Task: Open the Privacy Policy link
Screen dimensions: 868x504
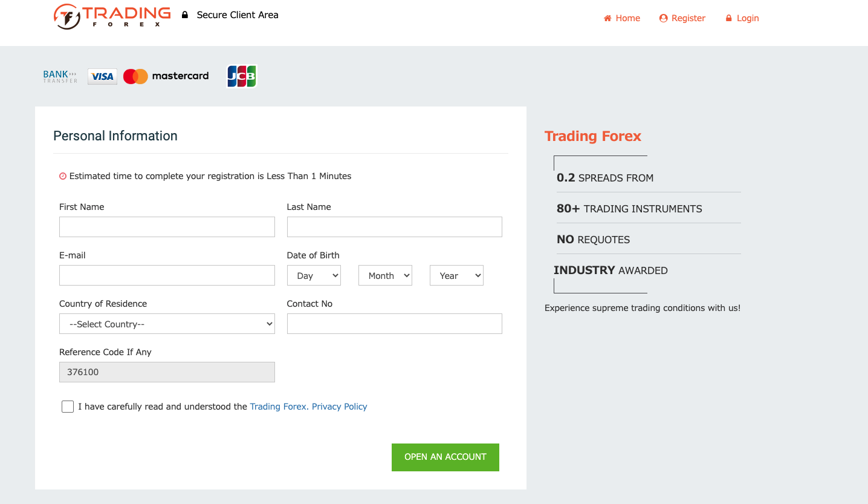Action: (x=340, y=407)
